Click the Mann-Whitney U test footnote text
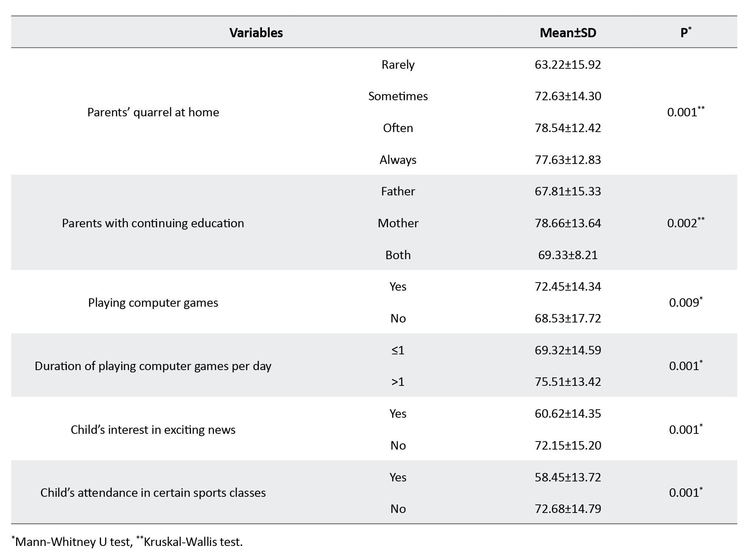Viewport: 756px width, 554px height. coord(74,542)
